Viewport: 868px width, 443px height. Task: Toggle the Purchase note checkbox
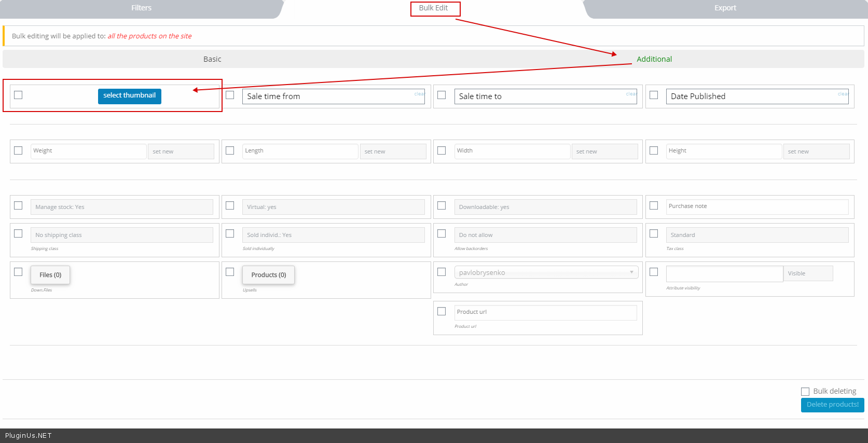click(x=654, y=206)
